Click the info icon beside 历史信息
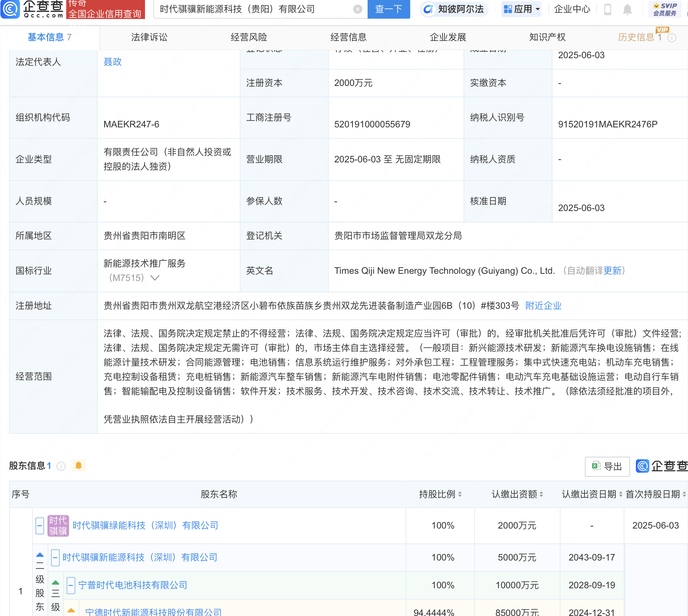The height and width of the screenshot is (616, 688). coord(672,38)
